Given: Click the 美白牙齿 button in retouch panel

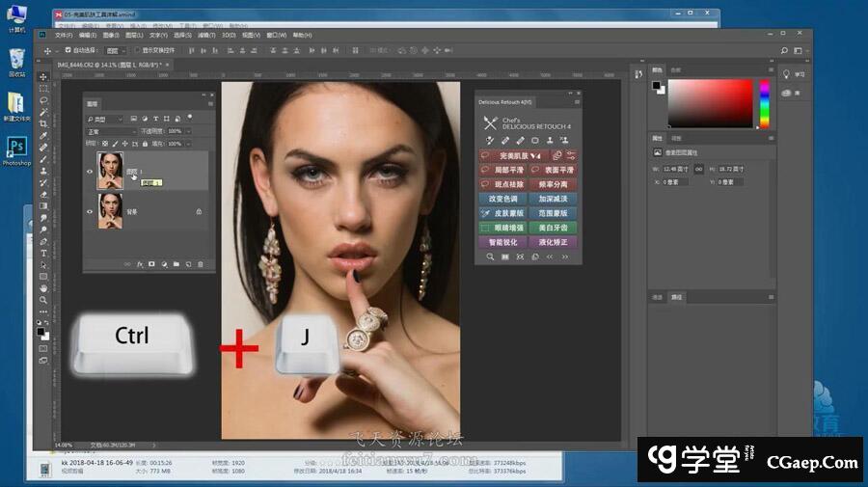Looking at the screenshot, I should click(553, 228).
